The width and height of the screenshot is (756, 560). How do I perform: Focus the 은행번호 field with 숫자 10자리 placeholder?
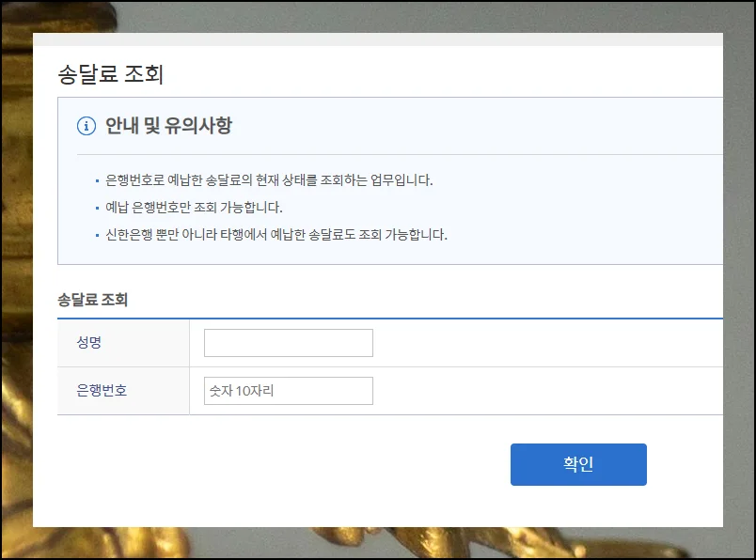pos(288,391)
